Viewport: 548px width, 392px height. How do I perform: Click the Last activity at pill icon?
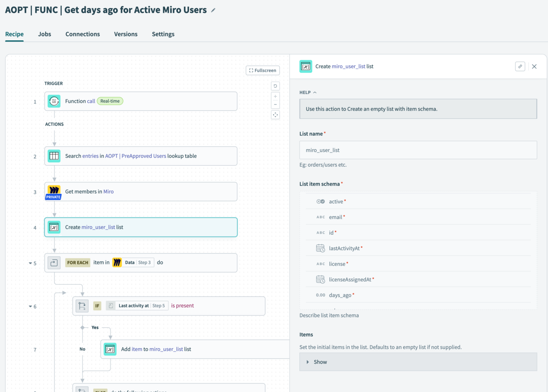[x=111, y=306]
